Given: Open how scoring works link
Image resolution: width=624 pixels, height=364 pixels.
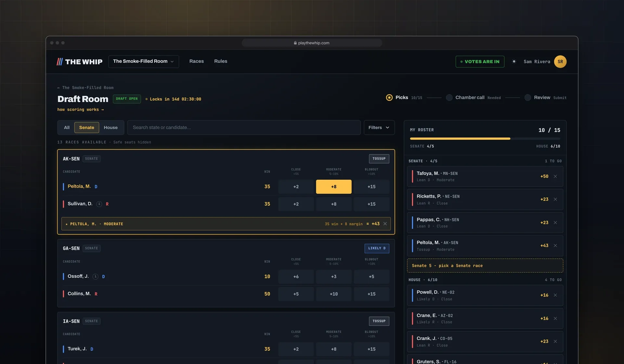Looking at the screenshot, I should click(x=81, y=110).
